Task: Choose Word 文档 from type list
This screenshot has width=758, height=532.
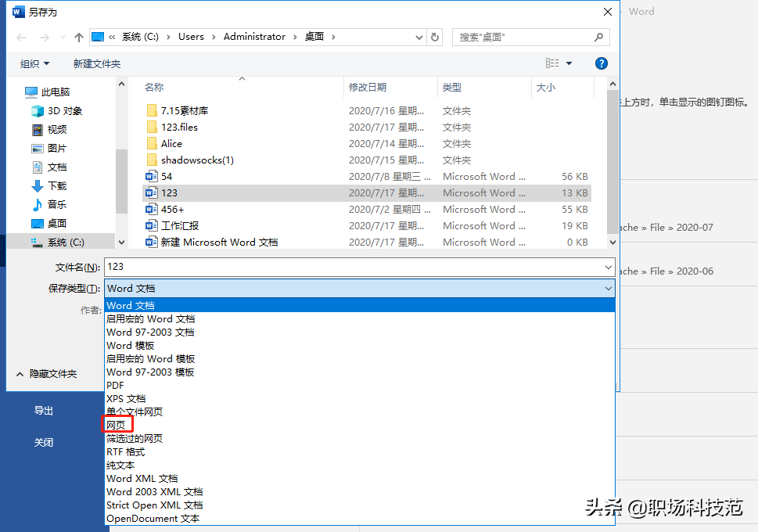Action: coord(360,306)
